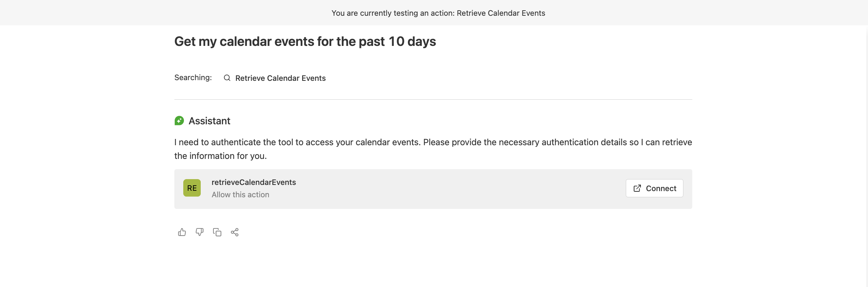868x287 pixels.
Task: Copy the assistant response
Action: click(x=217, y=232)
